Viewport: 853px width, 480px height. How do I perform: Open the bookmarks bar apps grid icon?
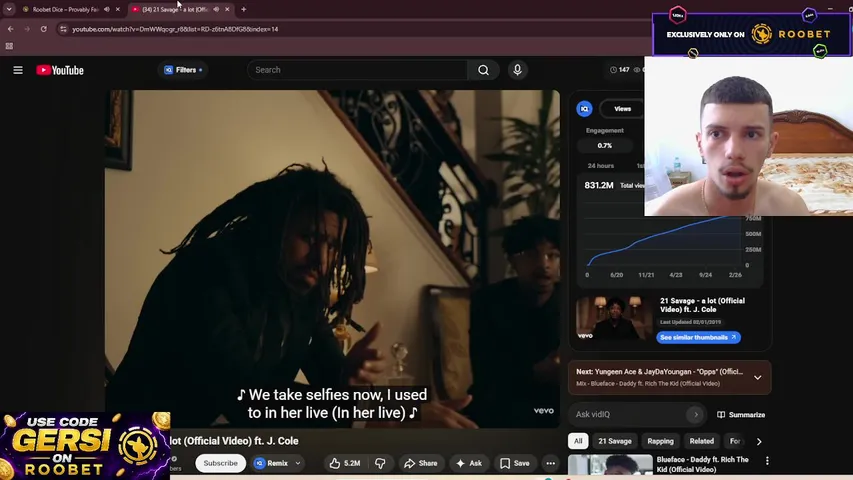9,46
